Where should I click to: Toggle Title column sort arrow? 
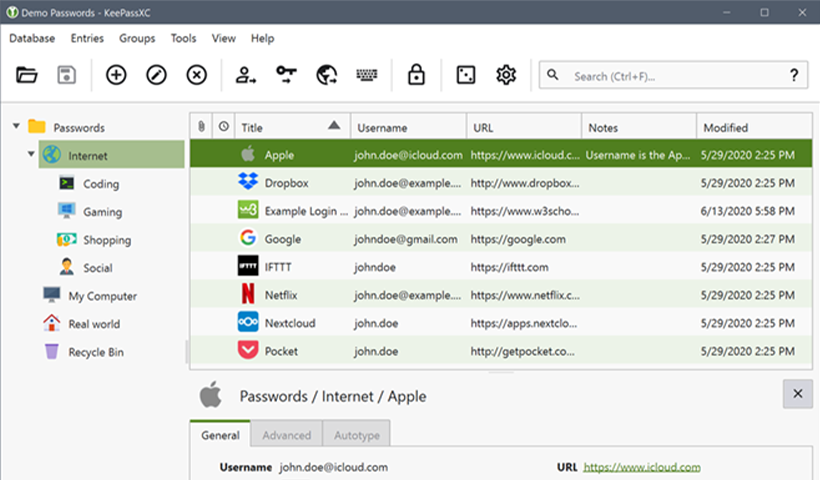tap(334, 125)
